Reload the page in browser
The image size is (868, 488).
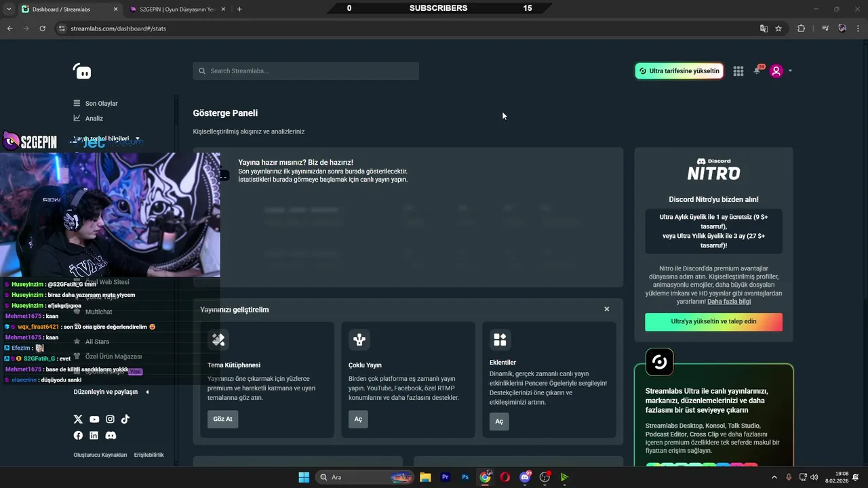(42, 28)
